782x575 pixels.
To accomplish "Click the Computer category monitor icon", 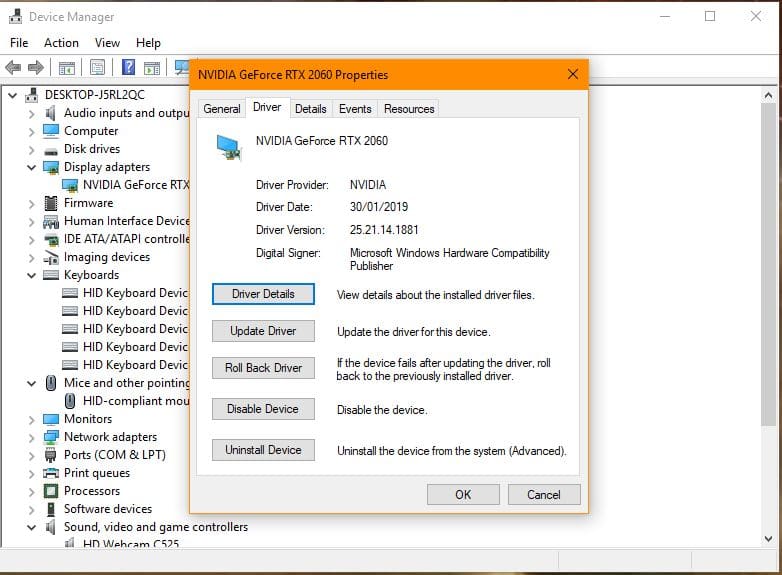I will [x=51, y=131].
